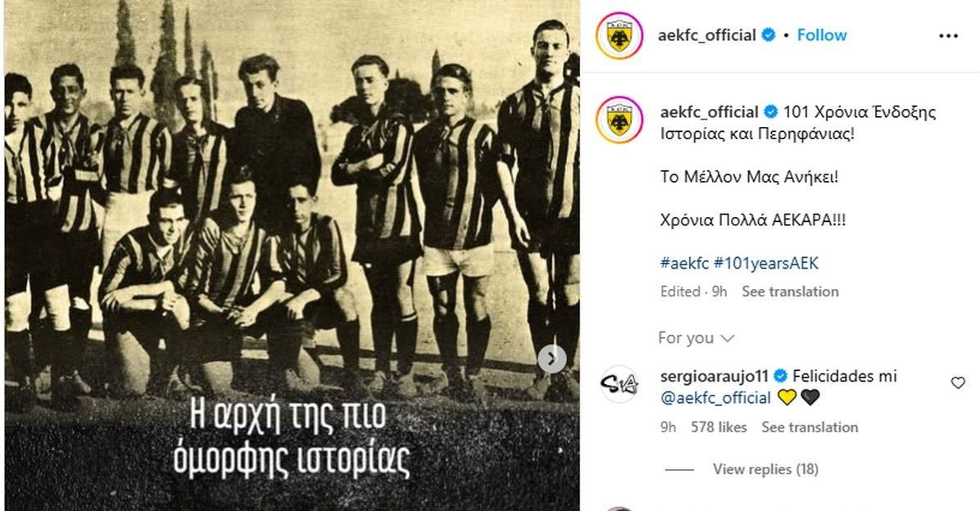Click the AEK avatar beside the caption
Image resolution: width=980 pixels, height=511 pixels.
pos(619,120)
